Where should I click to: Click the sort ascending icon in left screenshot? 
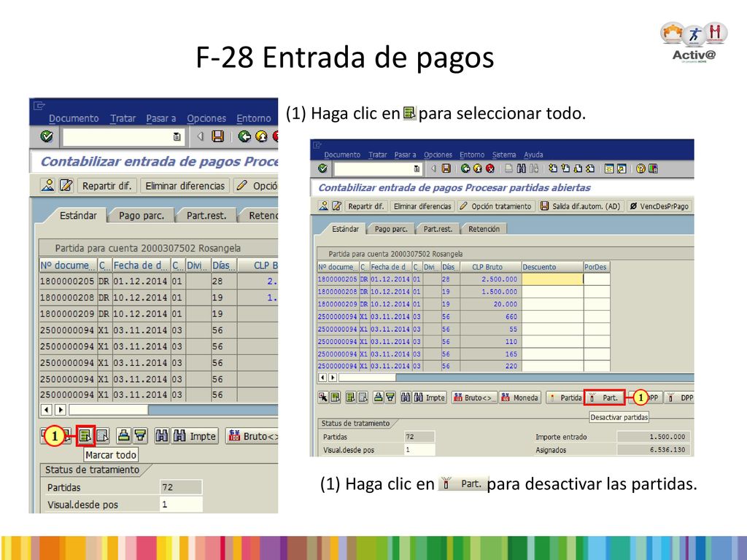(124, 435)
